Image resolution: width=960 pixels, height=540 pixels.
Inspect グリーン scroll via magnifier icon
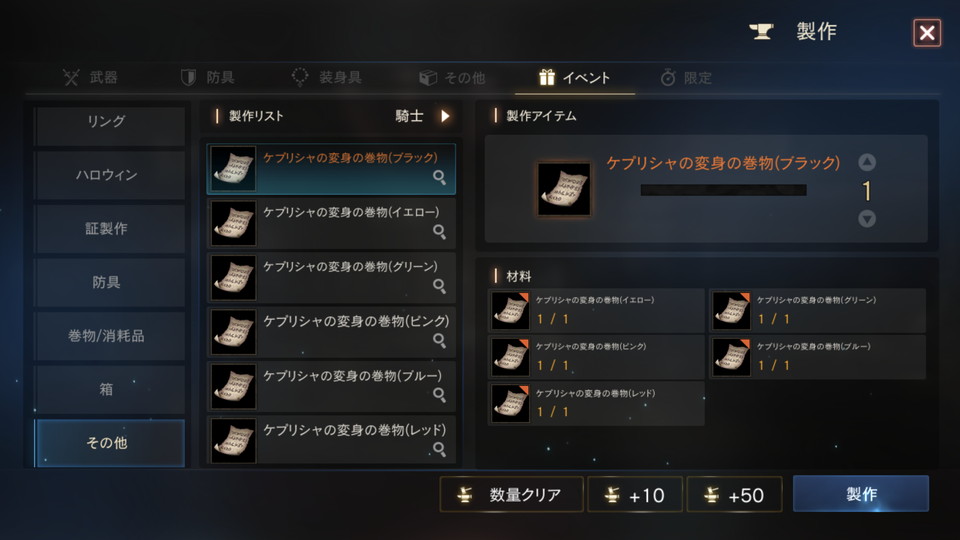click(440, 287)
